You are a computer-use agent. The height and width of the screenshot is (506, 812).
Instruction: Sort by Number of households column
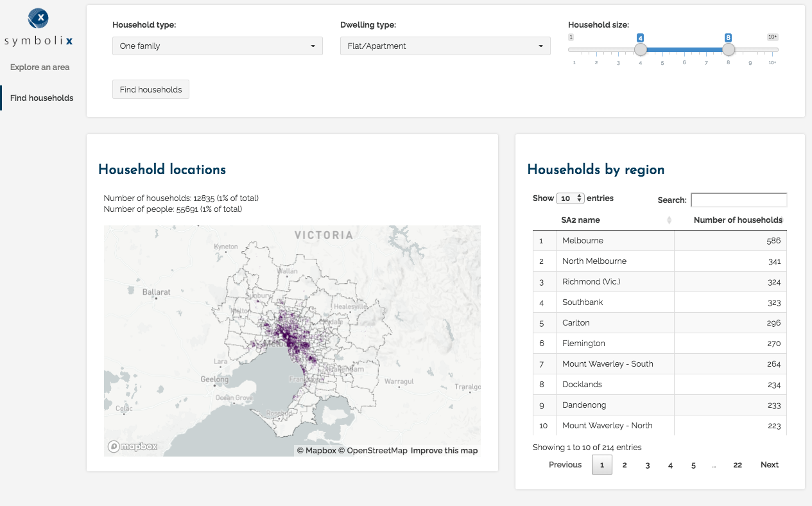click(x=738, y=220)
